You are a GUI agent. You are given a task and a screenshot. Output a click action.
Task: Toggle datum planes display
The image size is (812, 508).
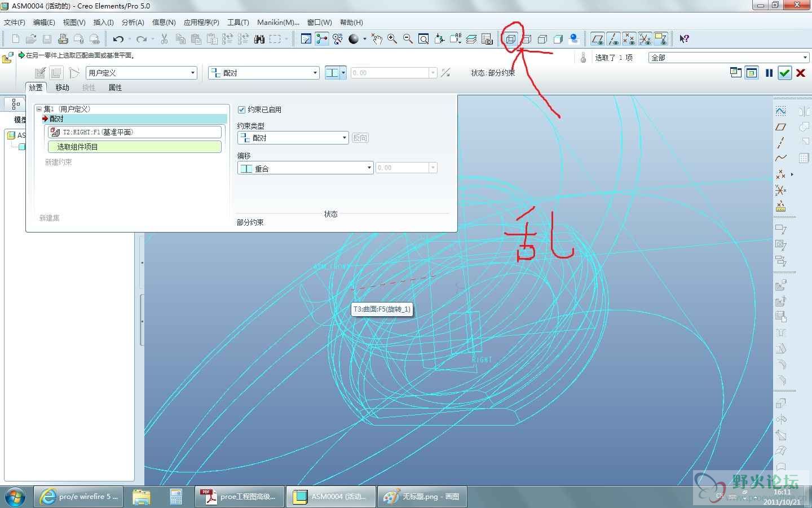(x=598, y=39)
